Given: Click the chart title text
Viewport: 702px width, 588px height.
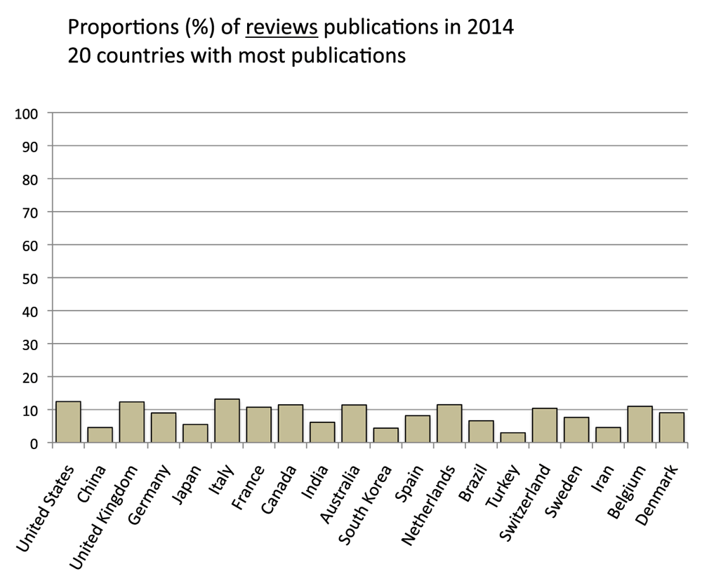Looking at the screenshot, I should coord(291,29).
